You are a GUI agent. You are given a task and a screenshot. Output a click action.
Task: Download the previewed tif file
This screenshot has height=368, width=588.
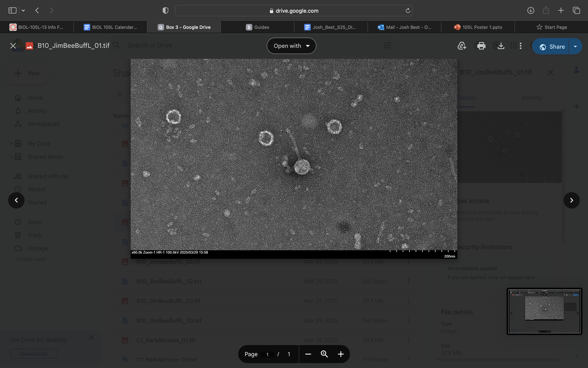click(x=501, y=46)
